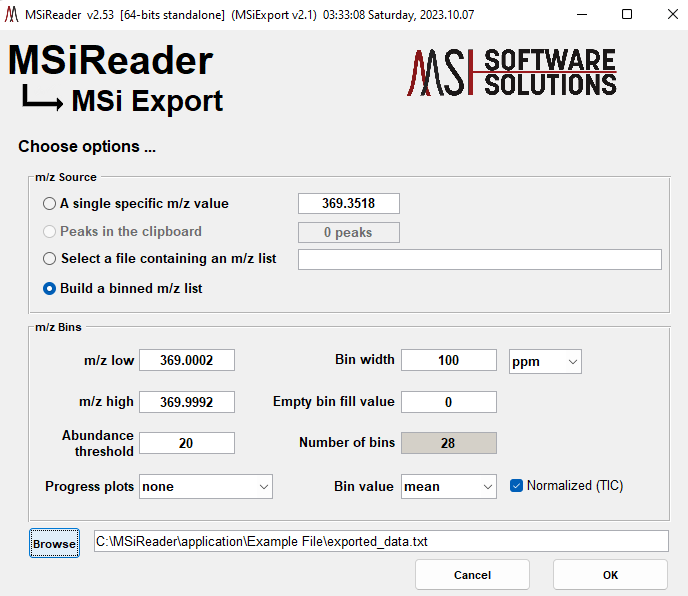
Task: Click the single m/z value field 369.3518
Action: (349, 203)
